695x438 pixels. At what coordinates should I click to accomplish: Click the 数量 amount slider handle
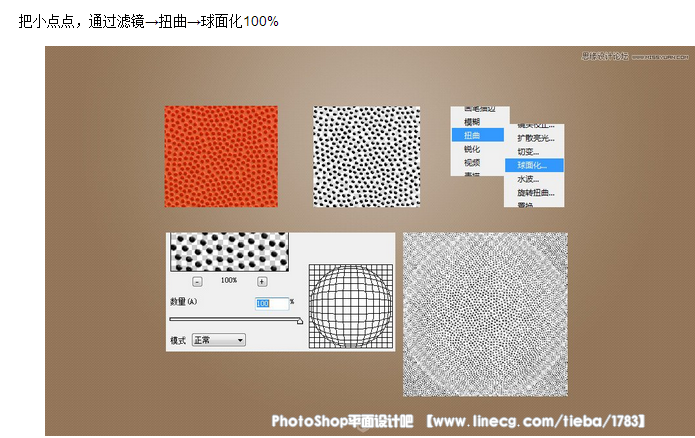click(300, 321)
